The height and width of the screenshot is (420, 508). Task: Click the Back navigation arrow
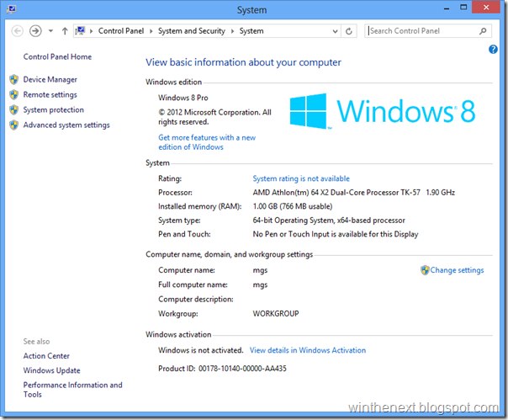click(x=17, y=31)
